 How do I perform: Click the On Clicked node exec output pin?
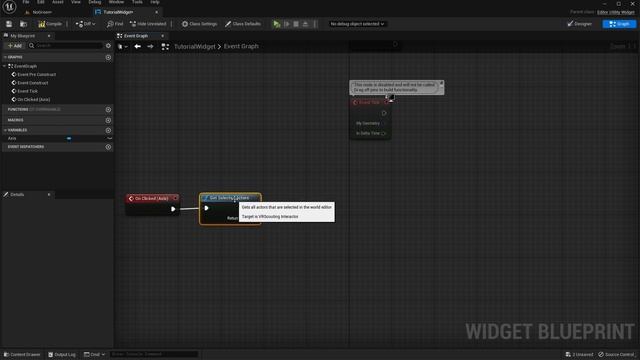pyautogui.click(x=173, y=209)
